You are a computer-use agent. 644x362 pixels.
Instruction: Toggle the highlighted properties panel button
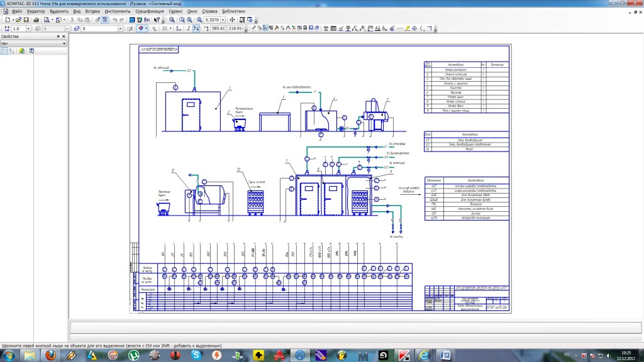[x=105, y=19]
